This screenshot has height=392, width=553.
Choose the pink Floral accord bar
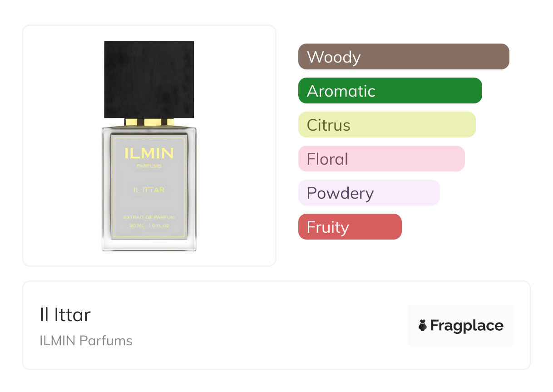click(x=381, y=159)
